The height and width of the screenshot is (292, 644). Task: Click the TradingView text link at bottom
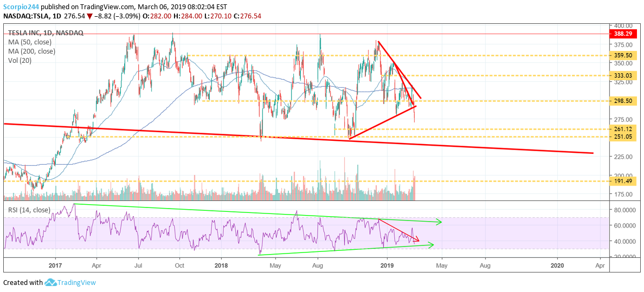click(x=76, y=283)
